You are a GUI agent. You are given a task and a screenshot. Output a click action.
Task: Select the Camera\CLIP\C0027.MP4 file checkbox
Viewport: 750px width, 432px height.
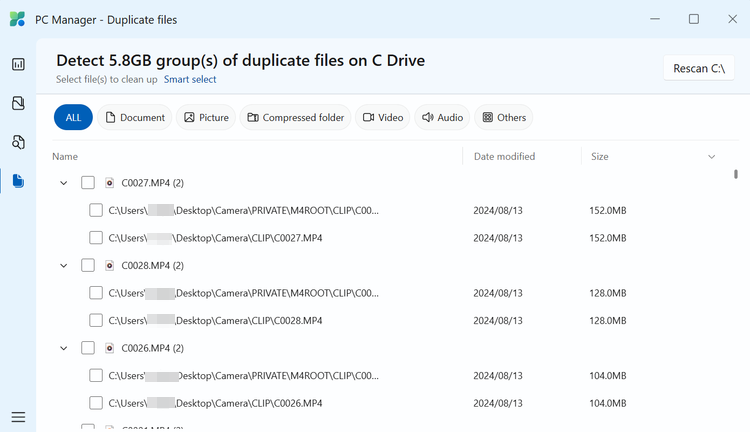[96, 238]
